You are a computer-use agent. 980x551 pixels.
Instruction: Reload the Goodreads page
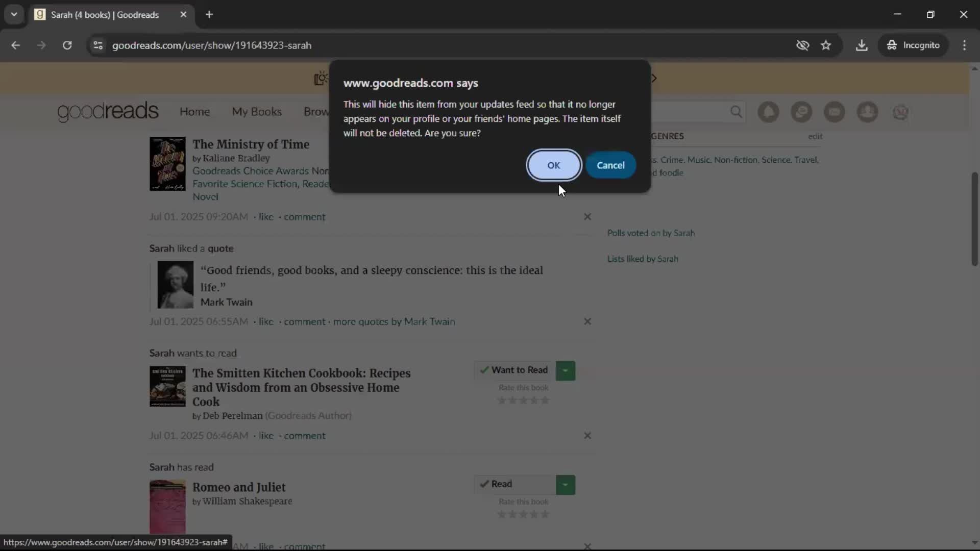pos(67,45)
